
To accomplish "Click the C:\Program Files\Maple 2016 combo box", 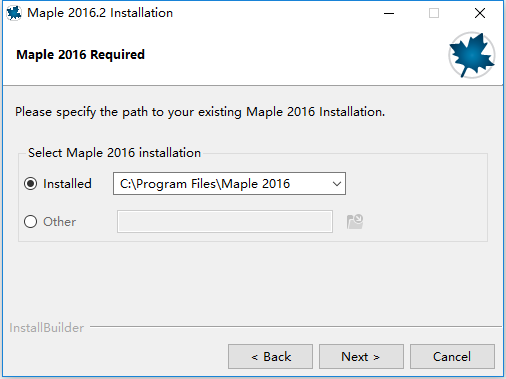I will tap(229, 184).
